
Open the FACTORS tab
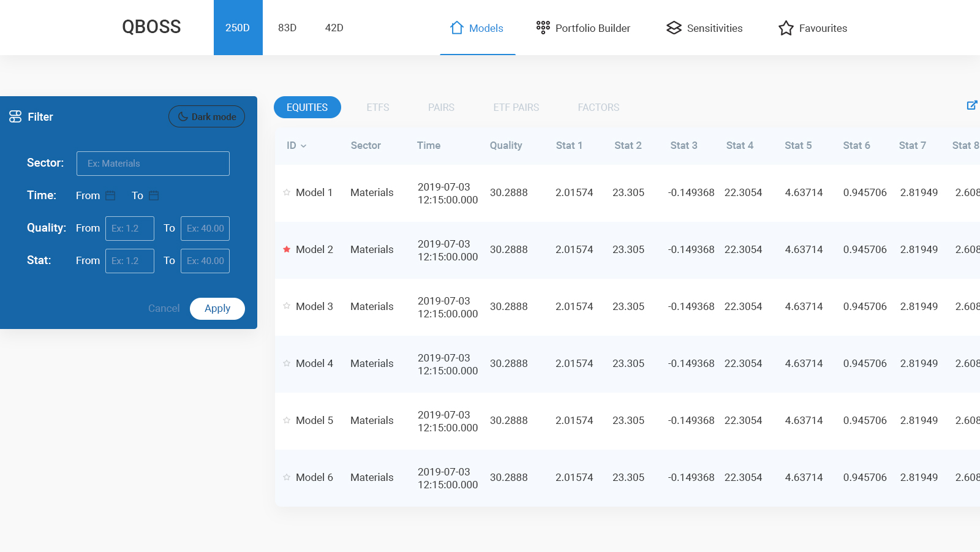[x=598, y=107]
